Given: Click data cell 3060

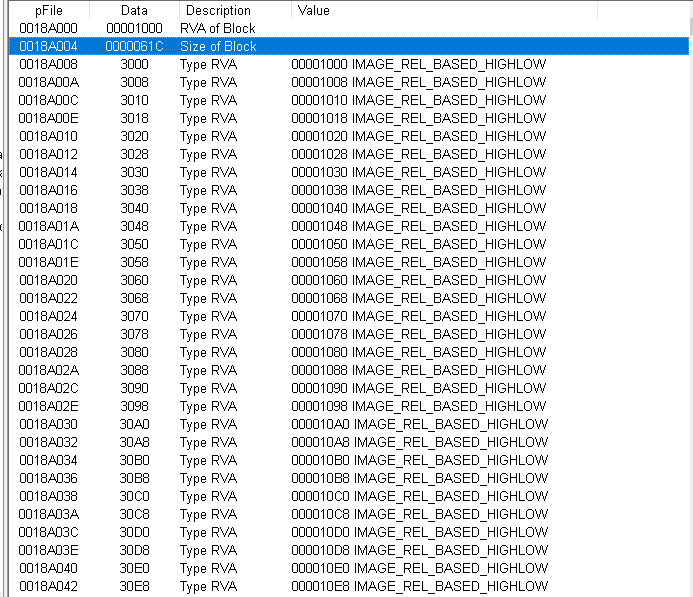Looking at the screenshot, I should [134, 281].
